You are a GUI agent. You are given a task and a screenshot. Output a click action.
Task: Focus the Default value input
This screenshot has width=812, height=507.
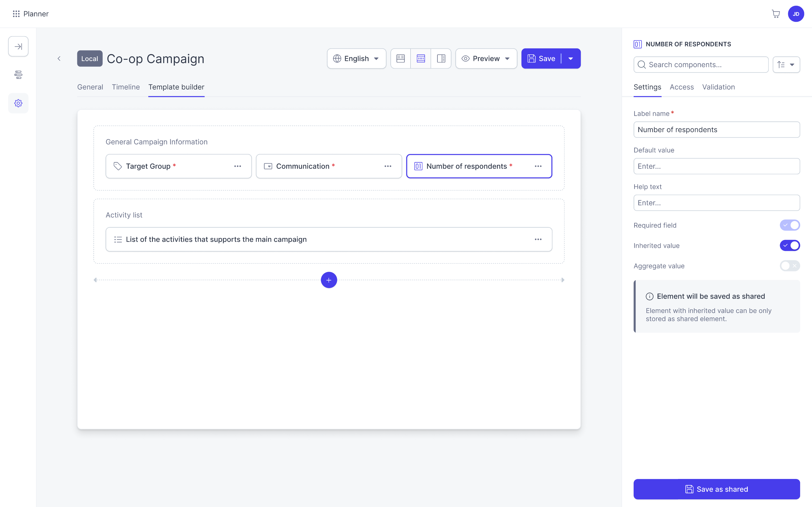click(717, 166)
